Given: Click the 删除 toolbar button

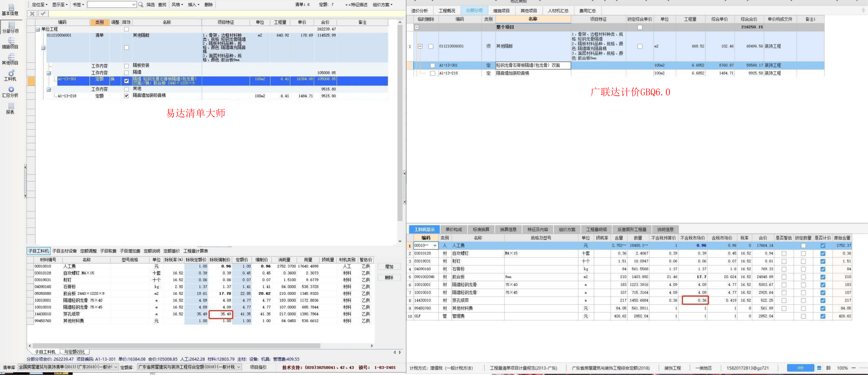Looking at the screenshot, I should (x=208, y=5).
